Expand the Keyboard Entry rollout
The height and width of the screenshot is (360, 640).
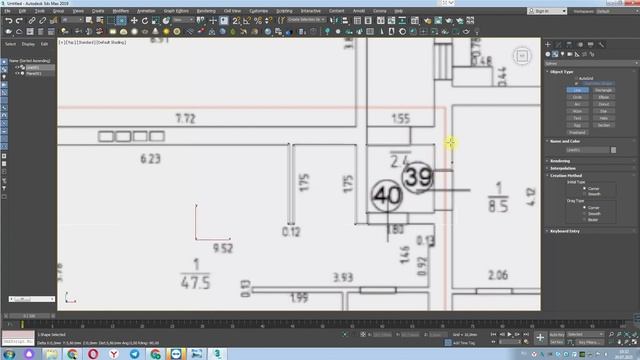pyautogui.click(x=564, y=231)
